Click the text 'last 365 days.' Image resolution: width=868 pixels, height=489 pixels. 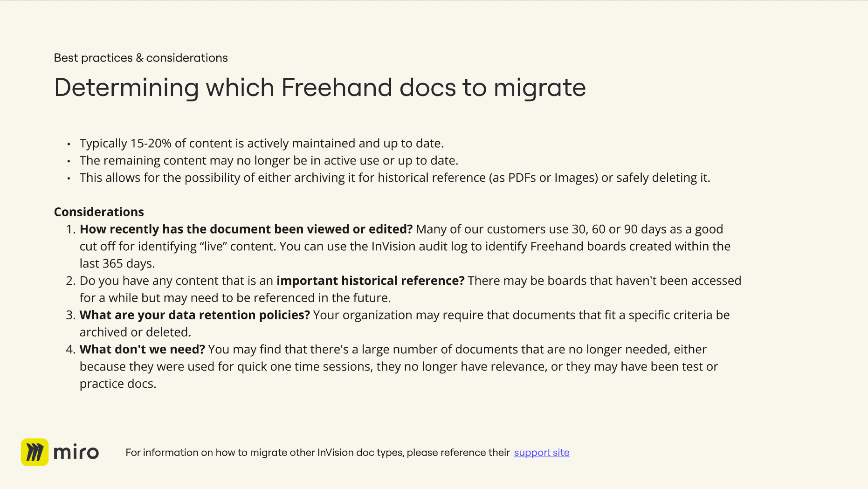(117, 264)
